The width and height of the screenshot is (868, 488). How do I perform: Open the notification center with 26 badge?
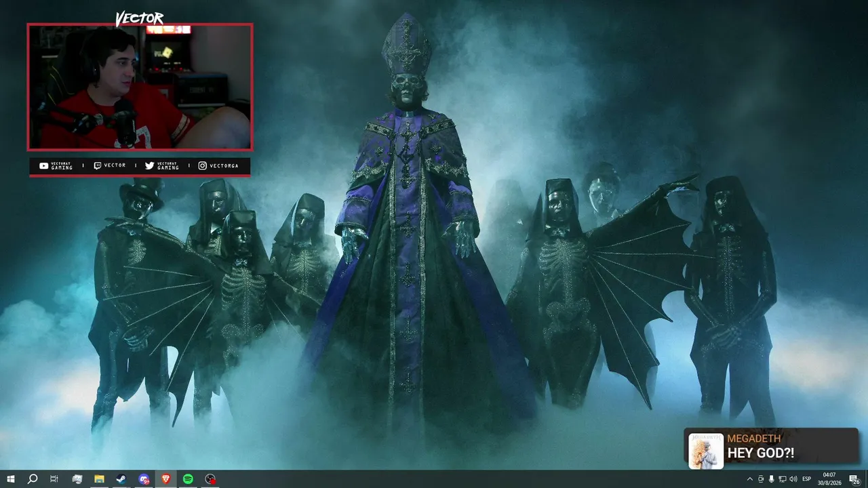pos(854,479)
